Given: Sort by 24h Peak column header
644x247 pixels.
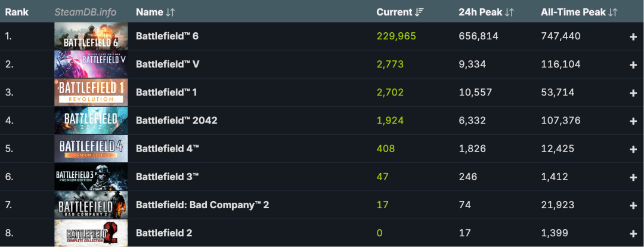Looking at the screenshot, I should pyautogui.click(x=487, y=12).
